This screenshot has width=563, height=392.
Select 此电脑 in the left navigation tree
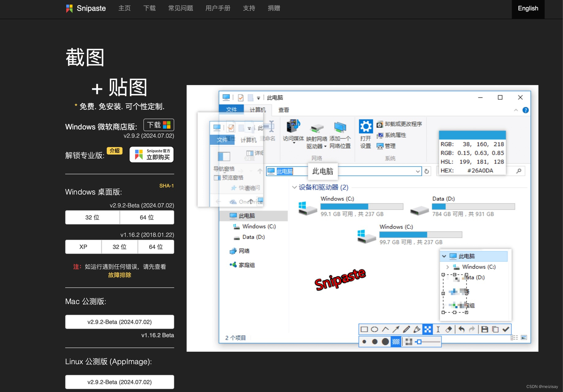click(x=253, y=216)
